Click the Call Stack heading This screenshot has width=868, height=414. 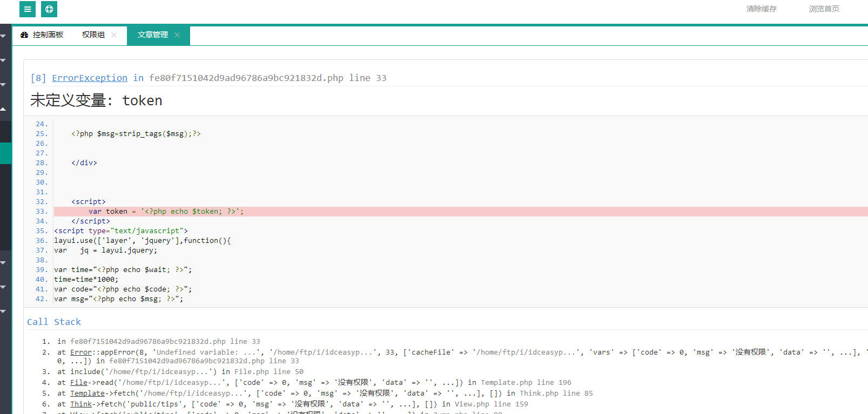tap(54, 322)
